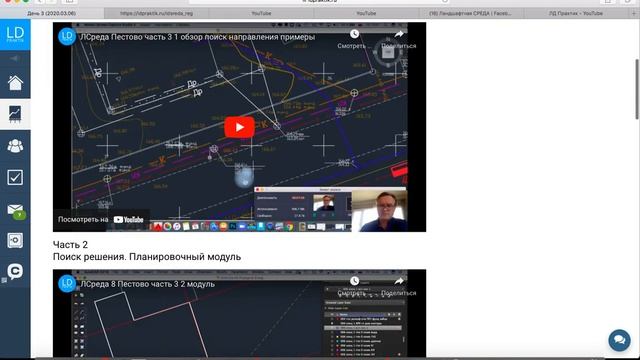Click the megaphone announcements icon in the sidebar
The width and height of the screenshot is (640, 360).
(x=15, y=58)
